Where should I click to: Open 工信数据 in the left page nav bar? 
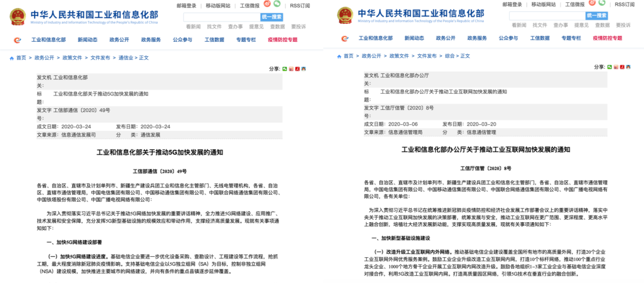[x=215, y=40]
